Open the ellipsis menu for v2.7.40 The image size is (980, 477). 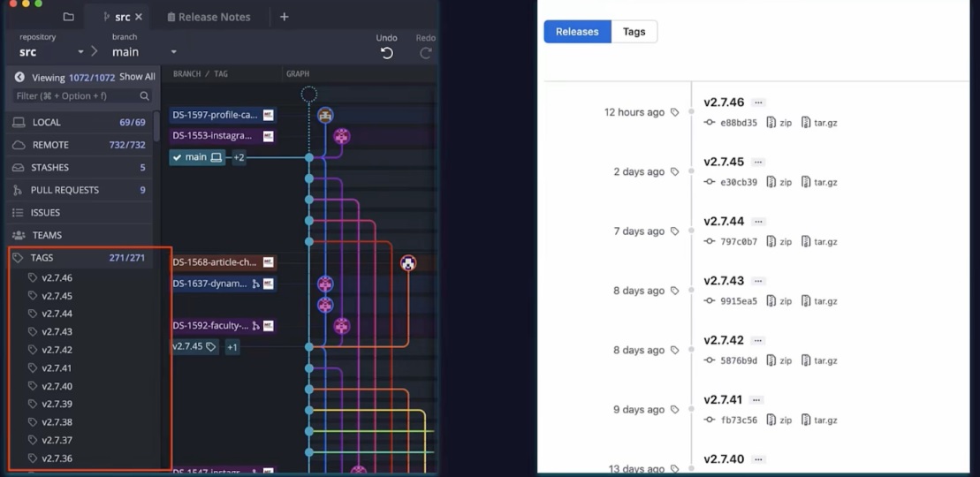click(758, 458)
